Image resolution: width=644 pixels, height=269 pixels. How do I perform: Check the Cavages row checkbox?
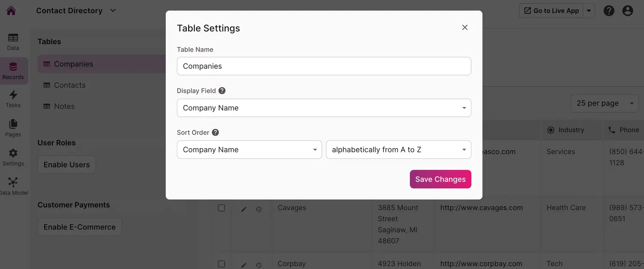coord(222,208)
